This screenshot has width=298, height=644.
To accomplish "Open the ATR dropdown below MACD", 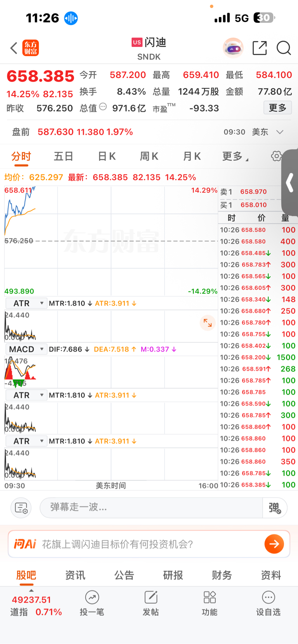I will pyautogui.click(x=26, y=395).
